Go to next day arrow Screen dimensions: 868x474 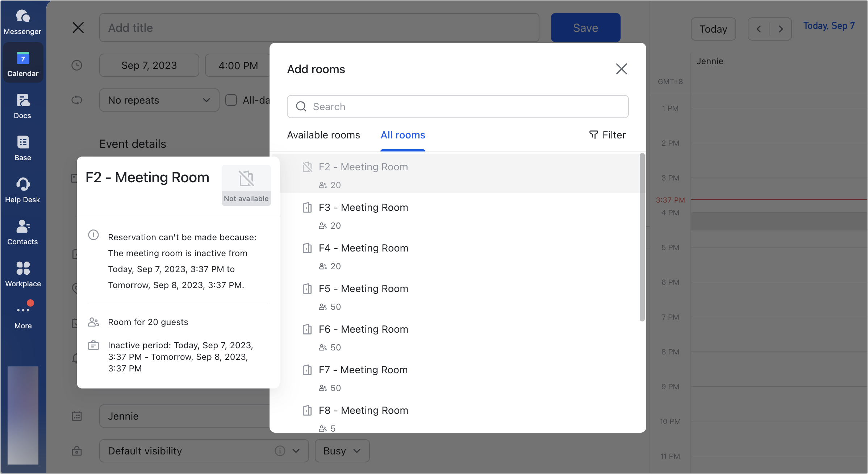[781, 29]
